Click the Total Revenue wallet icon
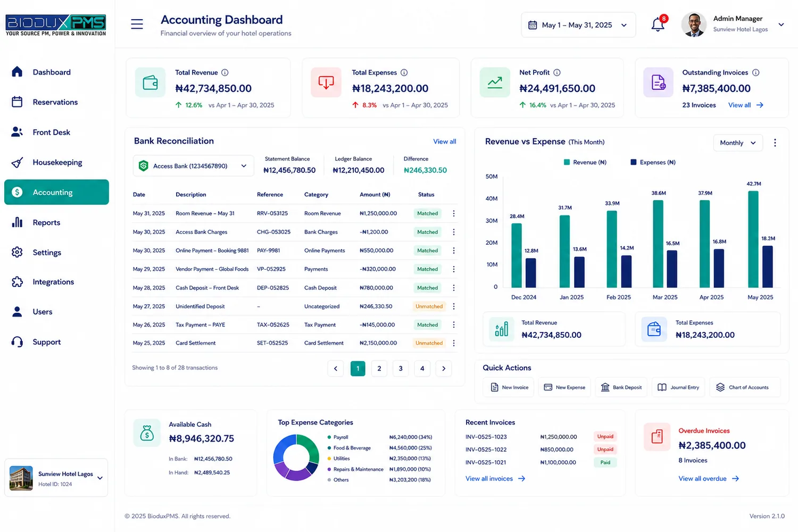Screen dimensions: 798x532 150,82
